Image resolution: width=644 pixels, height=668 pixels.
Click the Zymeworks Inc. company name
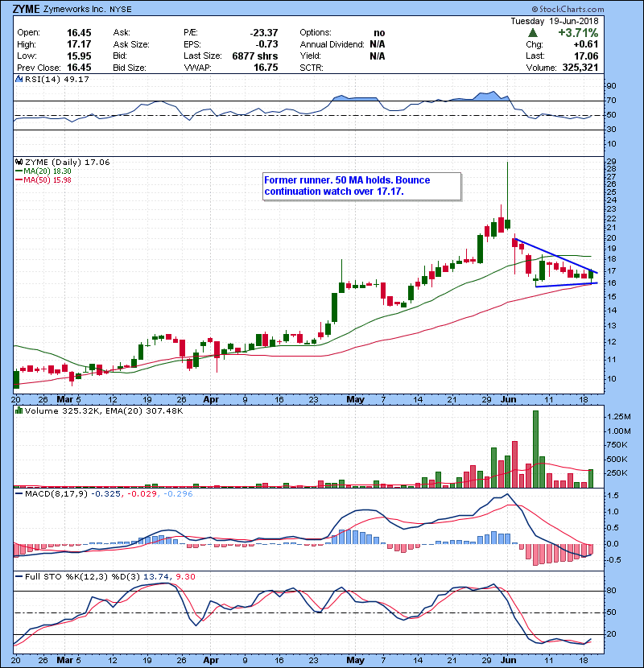point(75,9)
